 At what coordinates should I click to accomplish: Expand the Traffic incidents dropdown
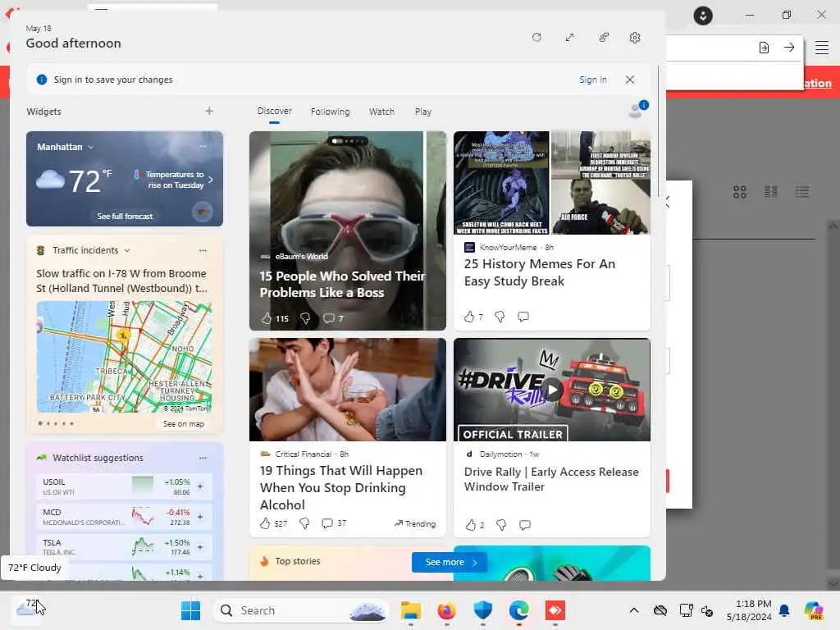(127, 250)
